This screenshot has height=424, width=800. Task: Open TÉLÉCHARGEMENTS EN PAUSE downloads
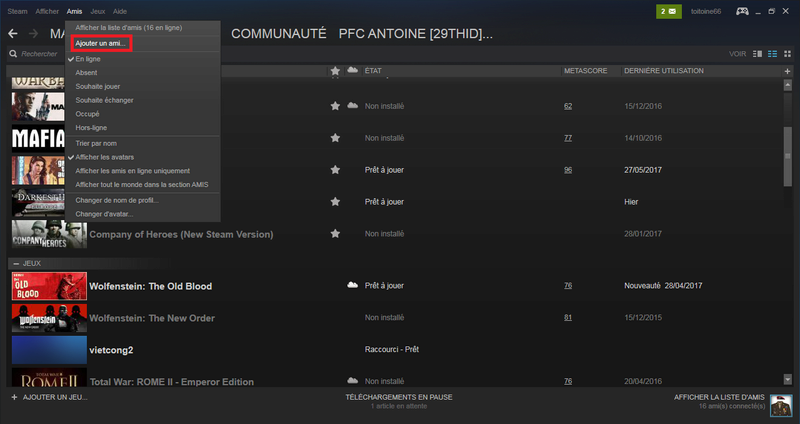[399, 397]
